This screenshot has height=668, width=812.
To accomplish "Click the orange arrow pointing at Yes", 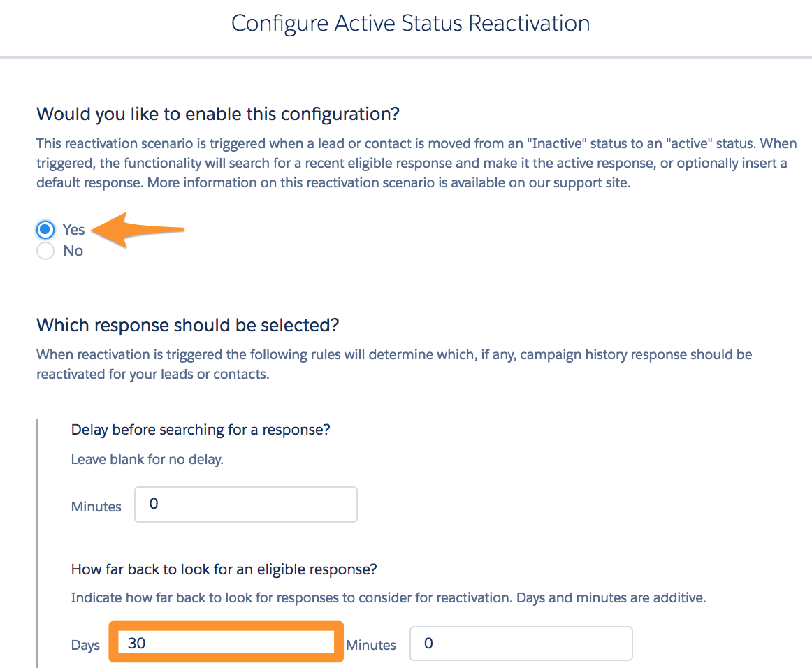I will click(x=138, y=229).
